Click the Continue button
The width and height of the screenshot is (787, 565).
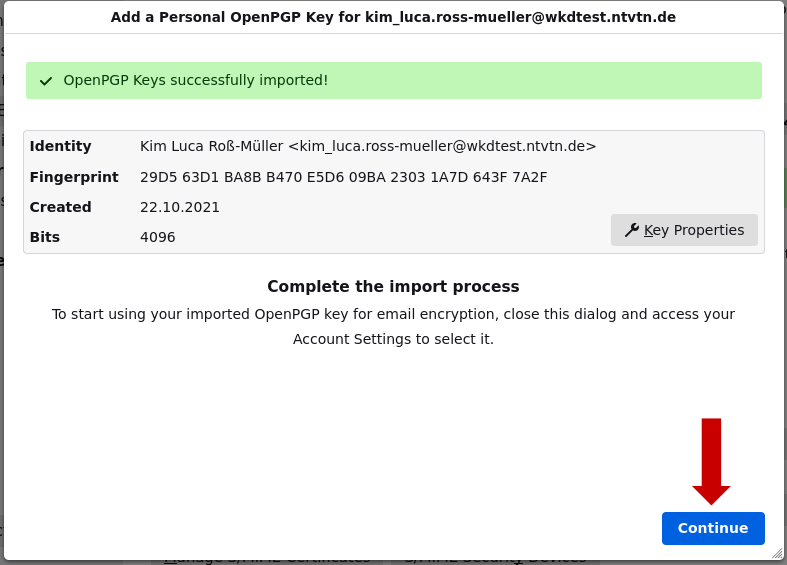click(x=713, y=528)
